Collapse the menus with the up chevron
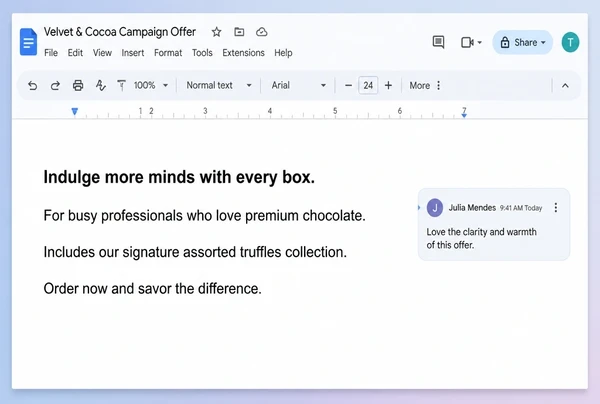This screenshot has height=404, width=600. (x=565, y=85)
